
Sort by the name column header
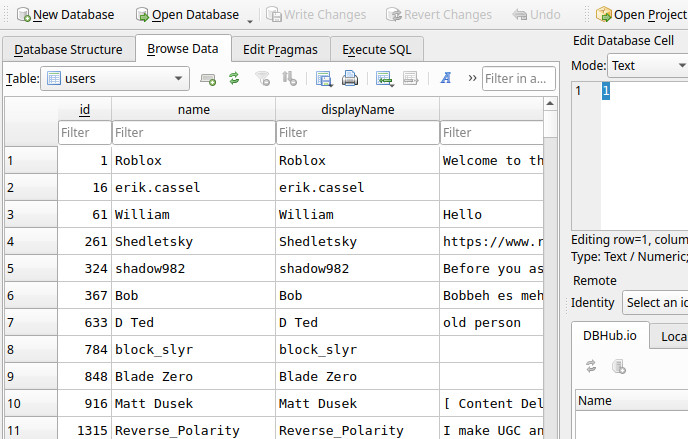[x=194, y=109]
